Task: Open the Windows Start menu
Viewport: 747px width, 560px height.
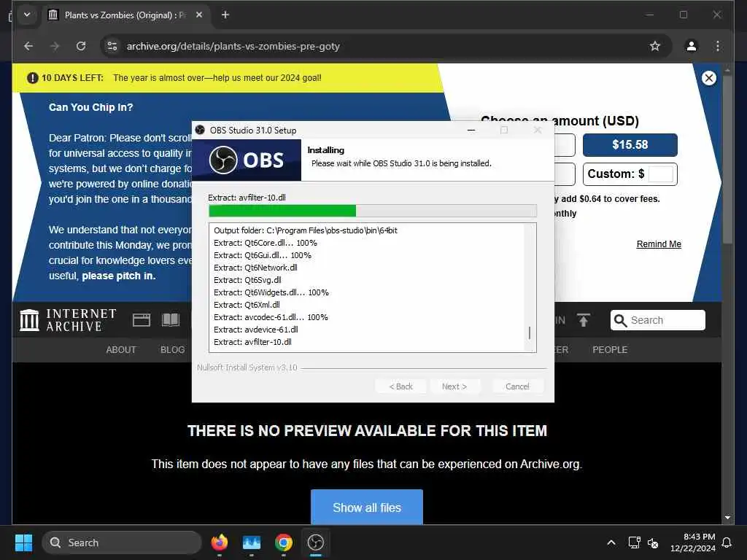Action: pos(23,542)
